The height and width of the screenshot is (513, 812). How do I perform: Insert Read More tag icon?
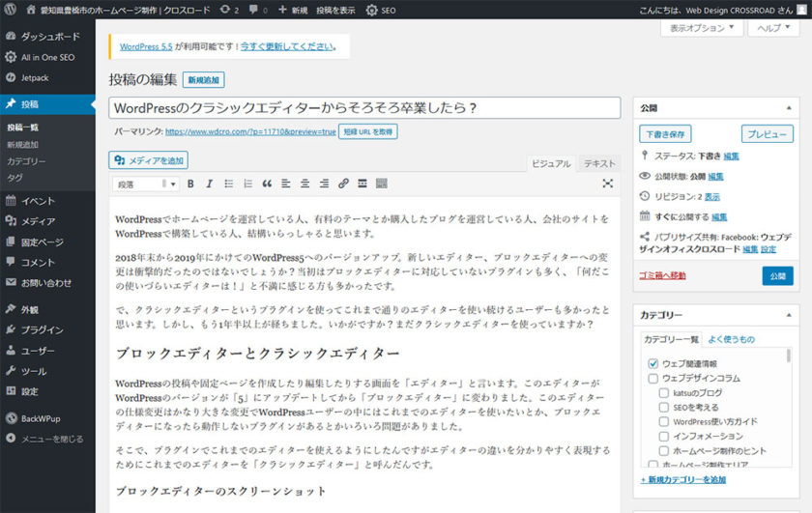pos(362,184)
